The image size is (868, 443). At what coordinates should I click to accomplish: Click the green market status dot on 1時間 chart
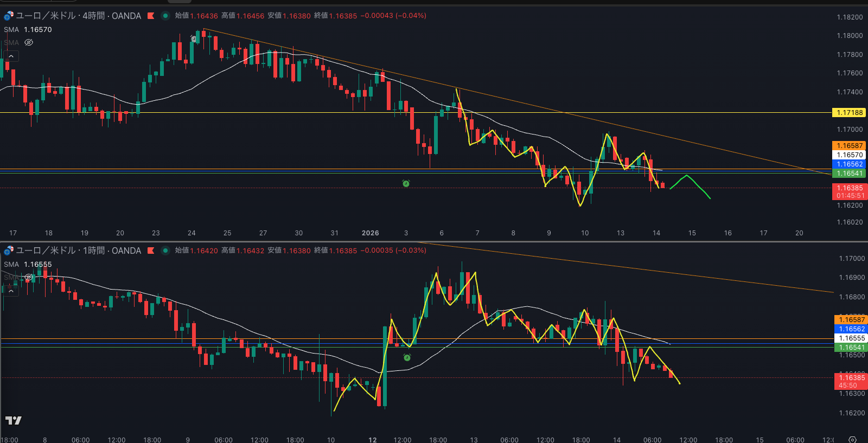165,251
